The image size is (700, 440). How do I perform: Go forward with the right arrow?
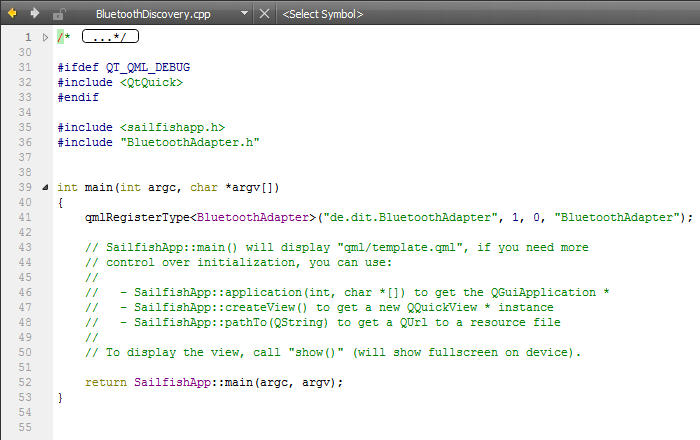(x=34, y=13)
